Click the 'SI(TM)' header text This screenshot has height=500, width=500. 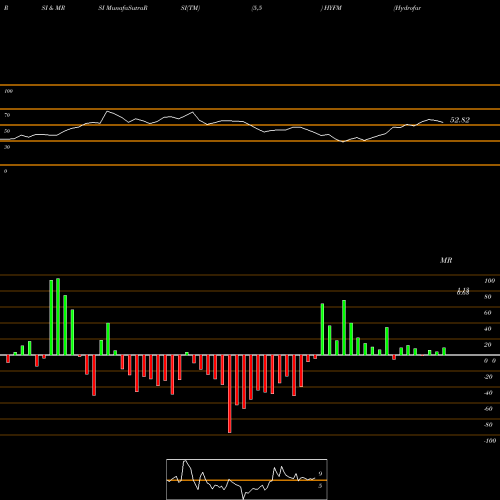190,8
